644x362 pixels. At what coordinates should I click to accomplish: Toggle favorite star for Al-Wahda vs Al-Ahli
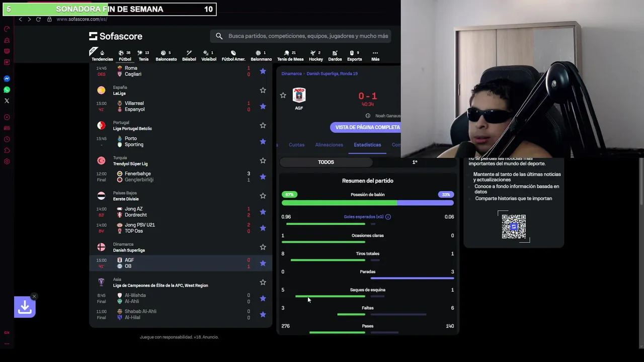click(263, 298)
